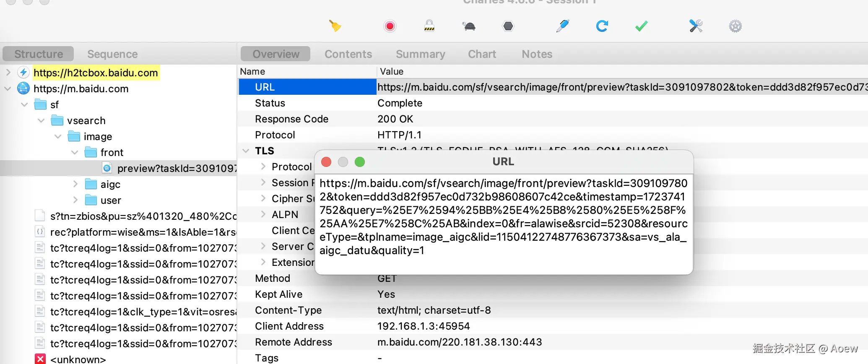Expand the user folder node
This screenshot has width=868, height=364.
point(75,200)
